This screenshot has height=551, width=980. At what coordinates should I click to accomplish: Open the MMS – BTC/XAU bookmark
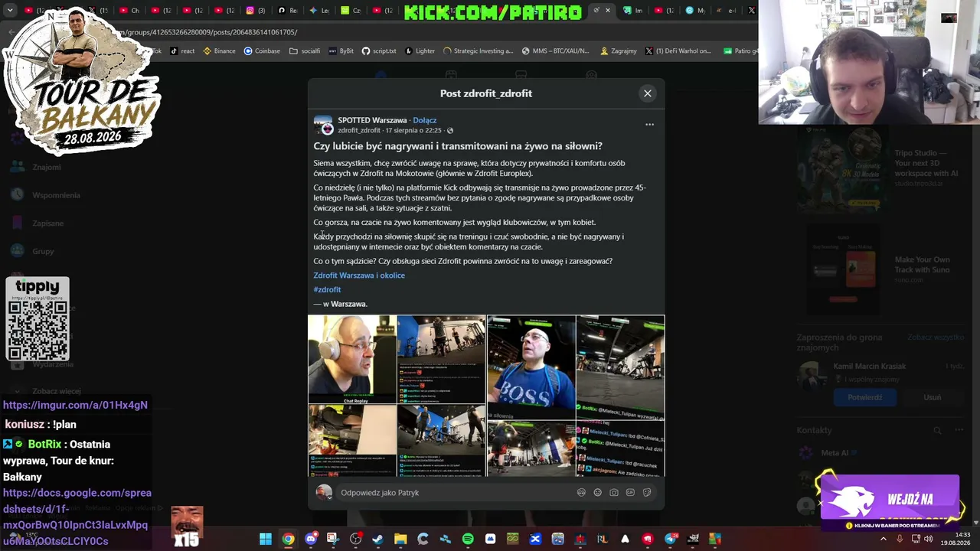point(556,51)
